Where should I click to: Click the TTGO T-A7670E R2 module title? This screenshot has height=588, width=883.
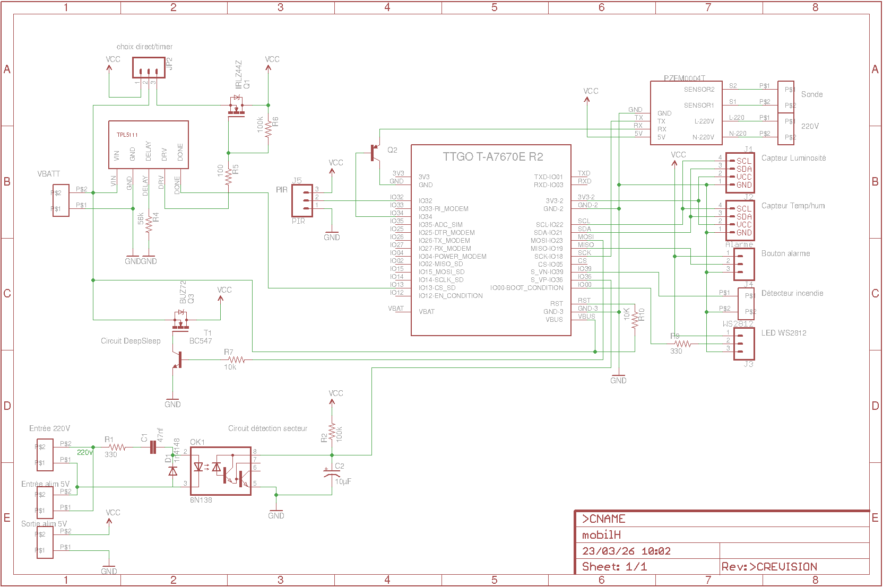click(492, 157)
